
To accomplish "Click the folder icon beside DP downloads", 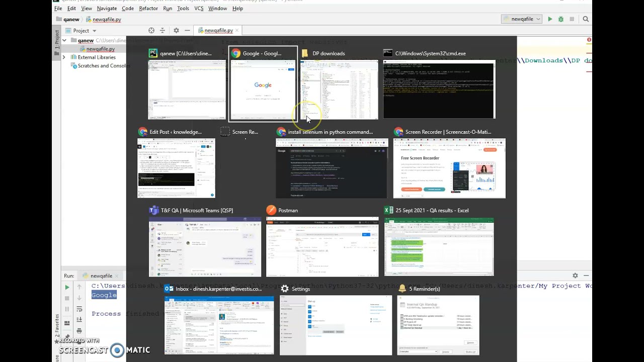I will [305, 53].
